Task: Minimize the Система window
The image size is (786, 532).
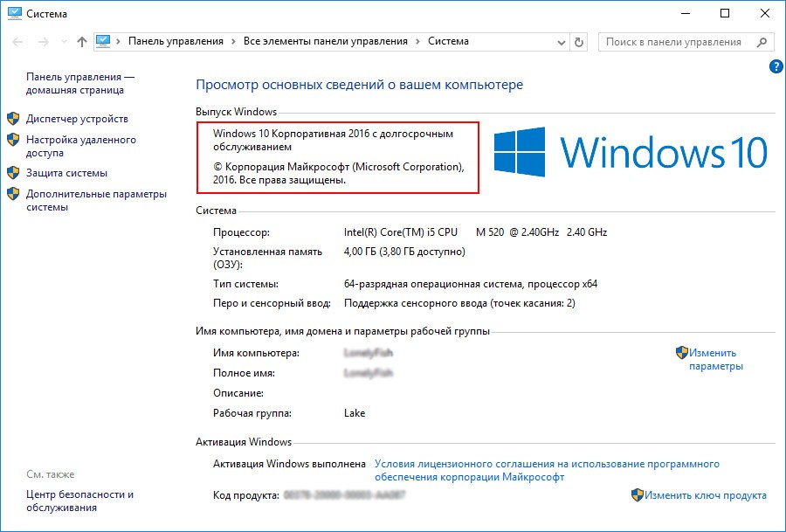Action: (x=686, y=13)
